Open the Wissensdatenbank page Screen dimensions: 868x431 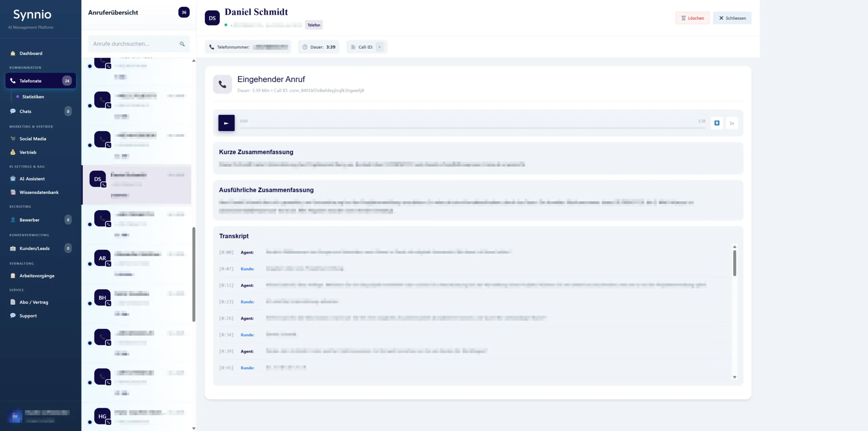click(x=39, y=192)
